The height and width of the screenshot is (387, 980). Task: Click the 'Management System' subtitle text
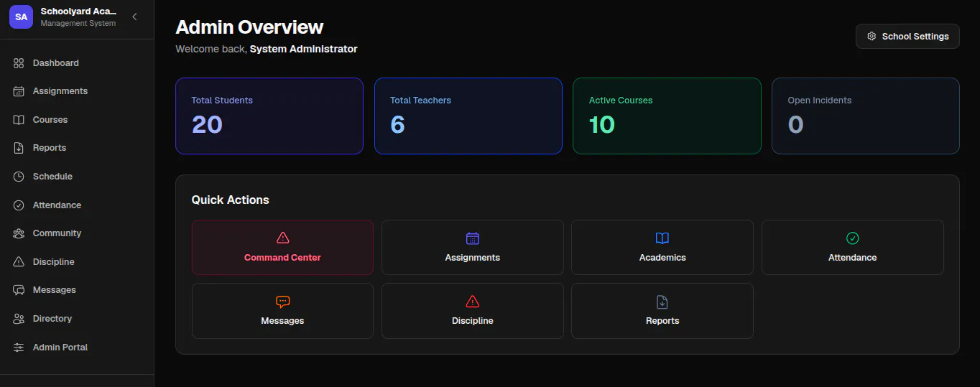(x=78, y=24)
